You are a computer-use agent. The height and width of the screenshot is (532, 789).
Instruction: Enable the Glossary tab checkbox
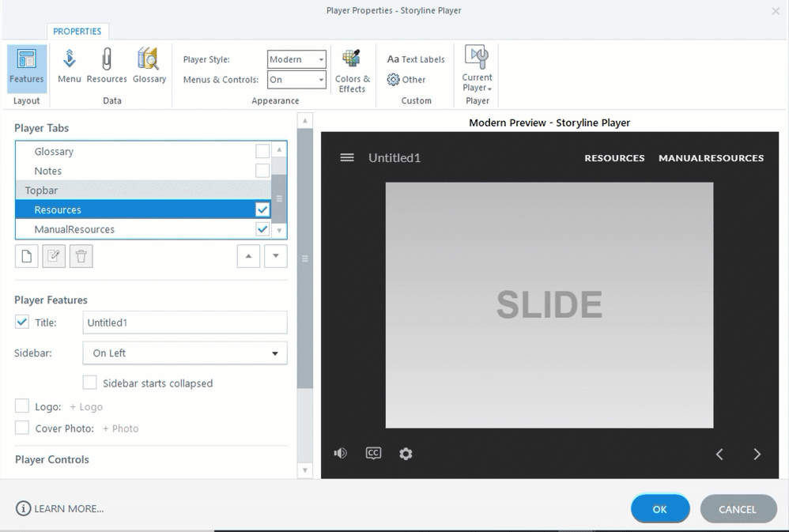coord(262,152)
